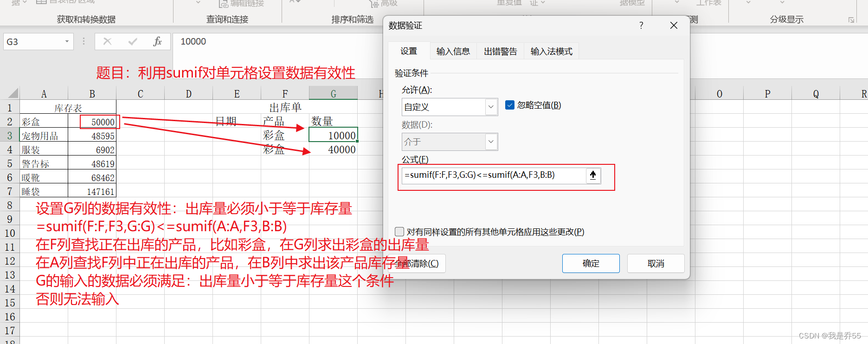The height and width of the screenshot is (344, 868).
Task: Click the 日期 header cell
Action: [237, 121]
